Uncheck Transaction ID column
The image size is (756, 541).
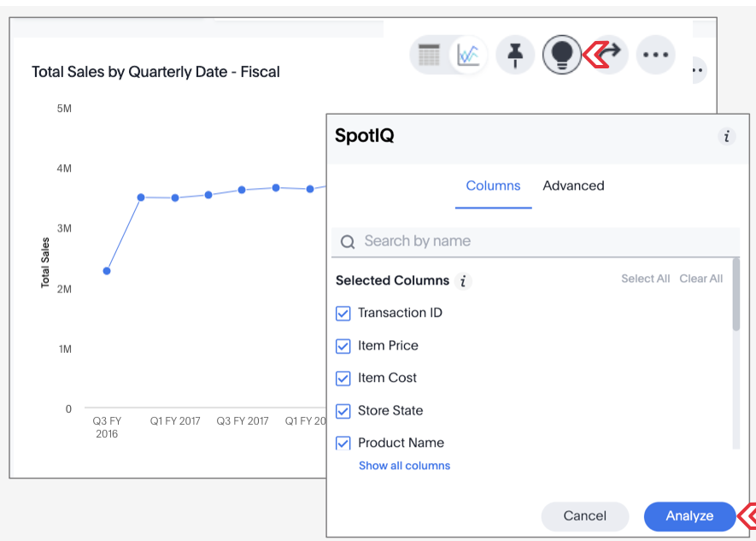[343, 314]
